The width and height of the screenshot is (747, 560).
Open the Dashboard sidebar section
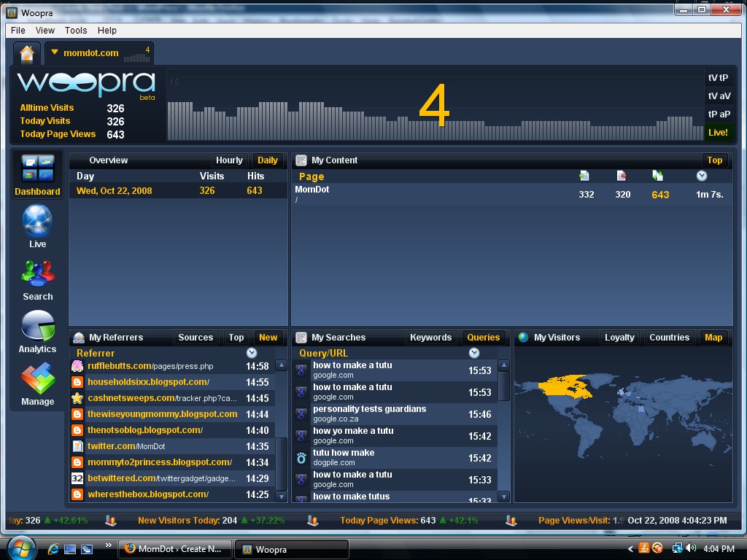38,175
